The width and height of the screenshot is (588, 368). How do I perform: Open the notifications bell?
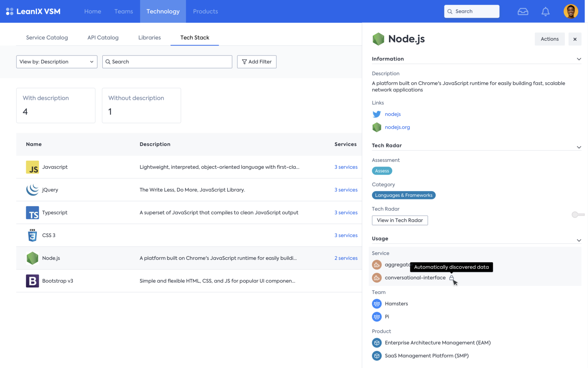pos(545,11)
